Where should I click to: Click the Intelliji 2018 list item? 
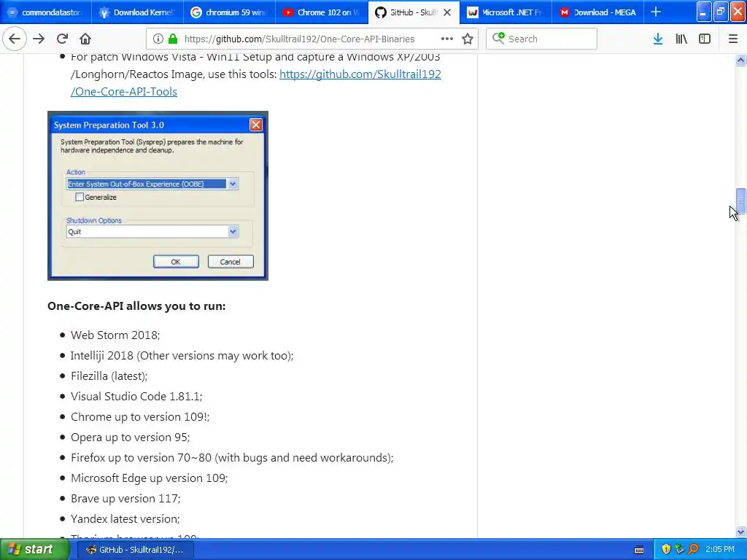pyautogui.click(x=182, y=356)
